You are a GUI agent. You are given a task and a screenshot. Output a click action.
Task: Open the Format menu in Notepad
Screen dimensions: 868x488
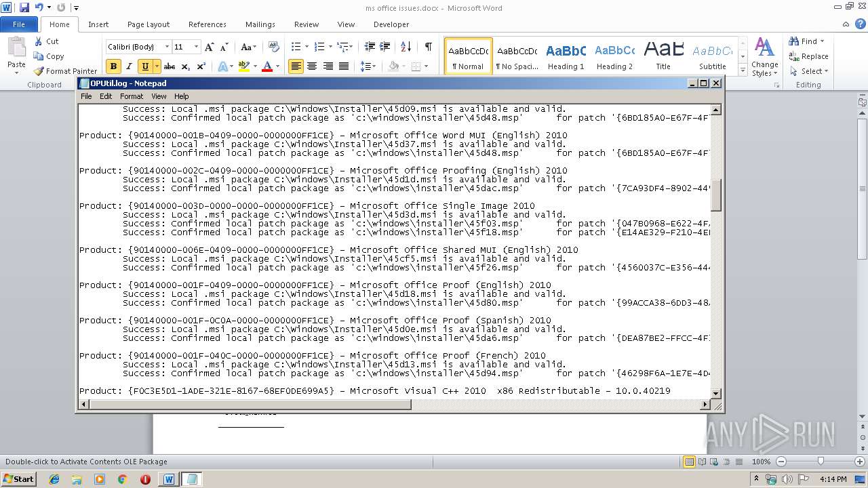tap(132, 96)
